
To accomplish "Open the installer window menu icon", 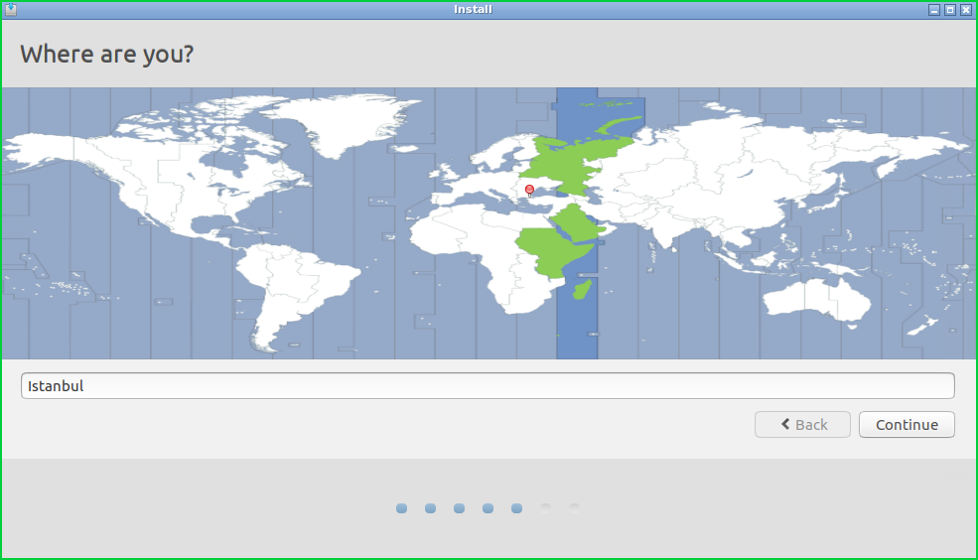I will 11,9.
